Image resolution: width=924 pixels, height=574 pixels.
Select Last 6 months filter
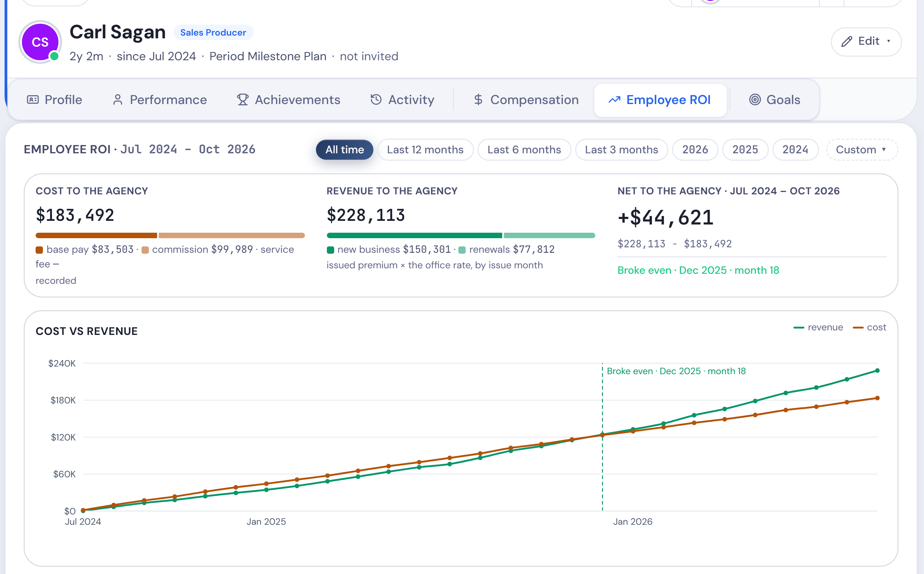point(524,150)
